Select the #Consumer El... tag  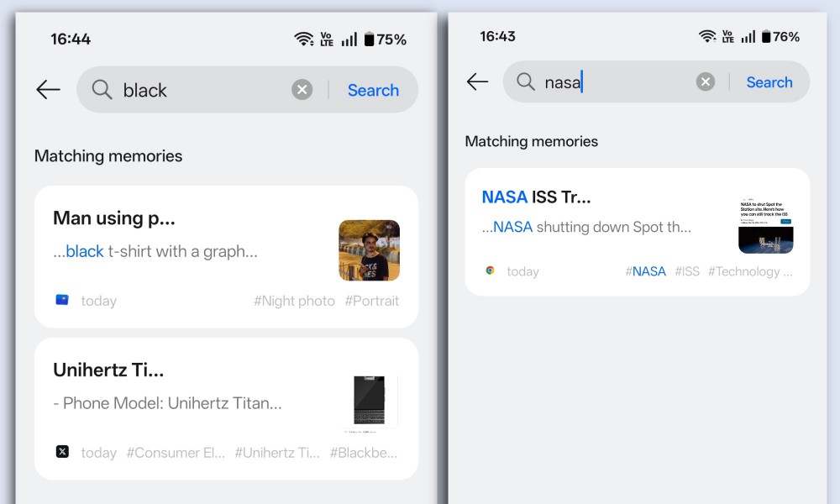click(x=176, y=453)
